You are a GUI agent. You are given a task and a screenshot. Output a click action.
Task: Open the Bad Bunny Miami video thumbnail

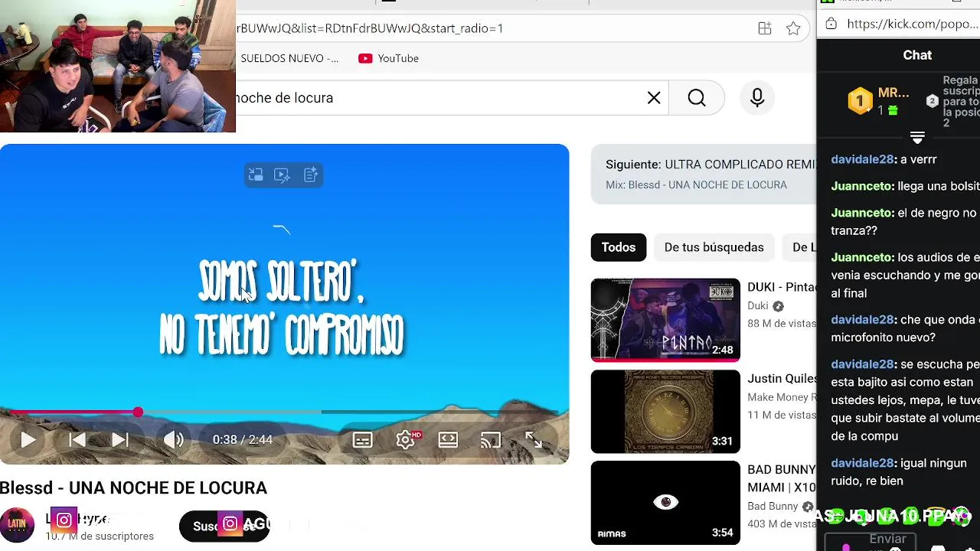pyautogui.click(x=665, y=503)
